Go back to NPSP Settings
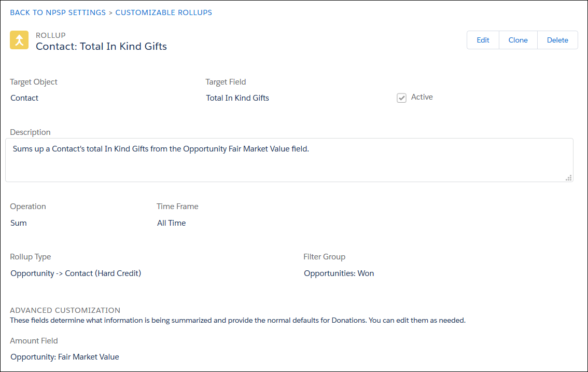This screenshot has height=372, width=588. tap(58, 12)
